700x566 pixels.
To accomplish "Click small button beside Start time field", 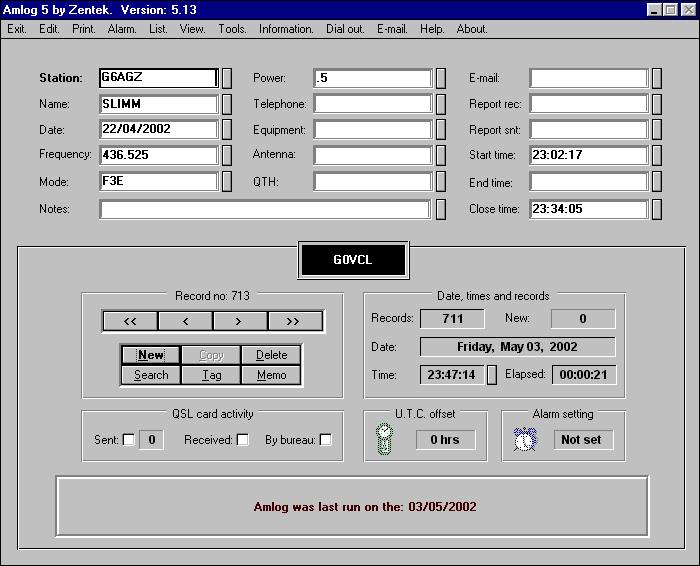I will pyautogui.click(x=657, y=155).
